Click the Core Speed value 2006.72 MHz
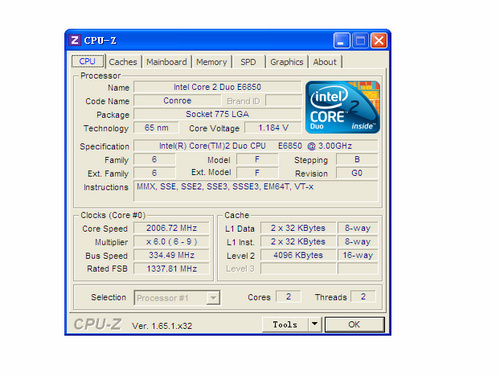500x375 pixels. (171, 228)
